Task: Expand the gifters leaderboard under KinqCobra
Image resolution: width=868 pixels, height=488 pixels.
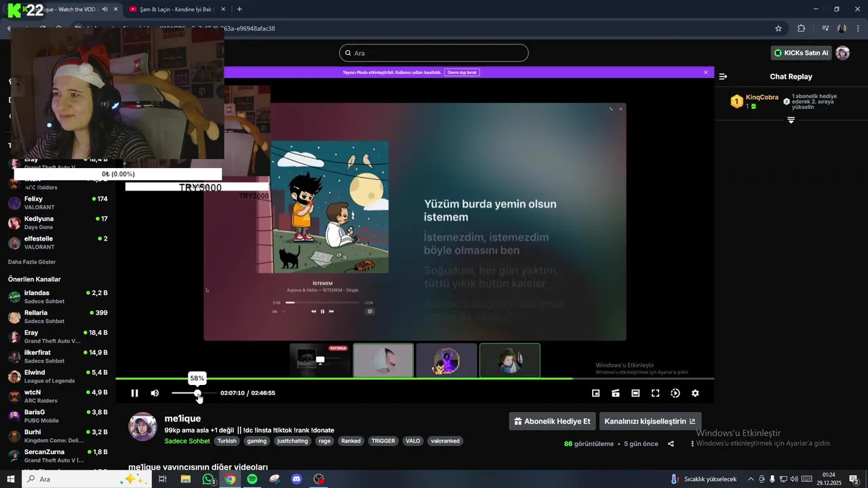Action: click(x=791, y=120)
